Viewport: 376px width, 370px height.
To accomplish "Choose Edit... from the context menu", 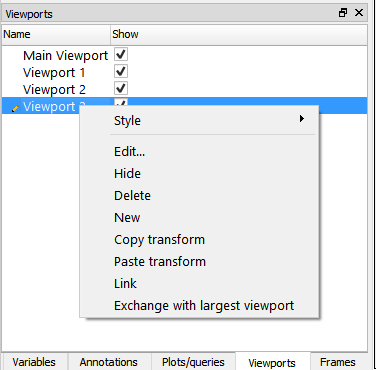I will (199, 152).
